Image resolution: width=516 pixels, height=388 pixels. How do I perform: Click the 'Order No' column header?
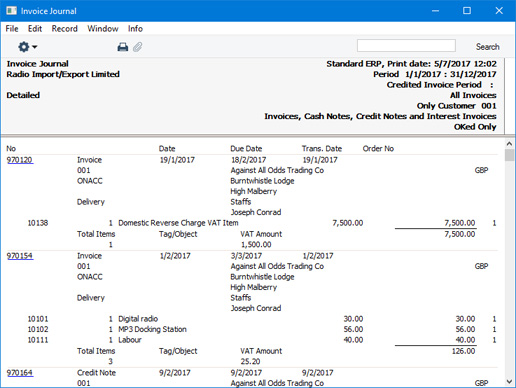pos(378,149)
